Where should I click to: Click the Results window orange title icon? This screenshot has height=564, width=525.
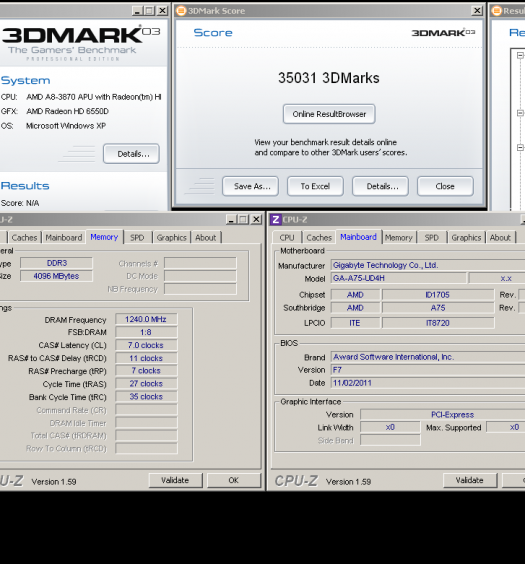(497, 11)
